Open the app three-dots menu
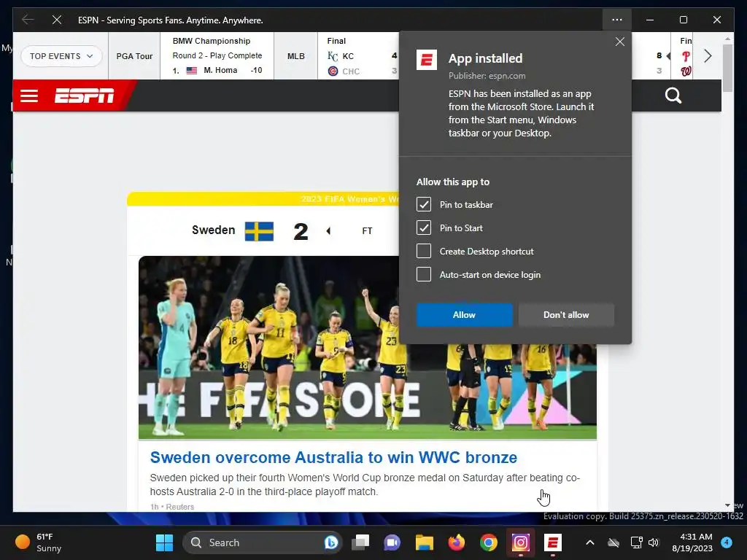This screenshot has width=747, height=560. click(x=617, y=20)
